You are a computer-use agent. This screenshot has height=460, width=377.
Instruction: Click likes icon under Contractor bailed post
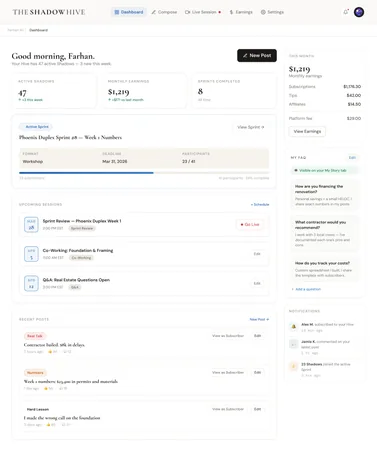(x=50, y=351)
